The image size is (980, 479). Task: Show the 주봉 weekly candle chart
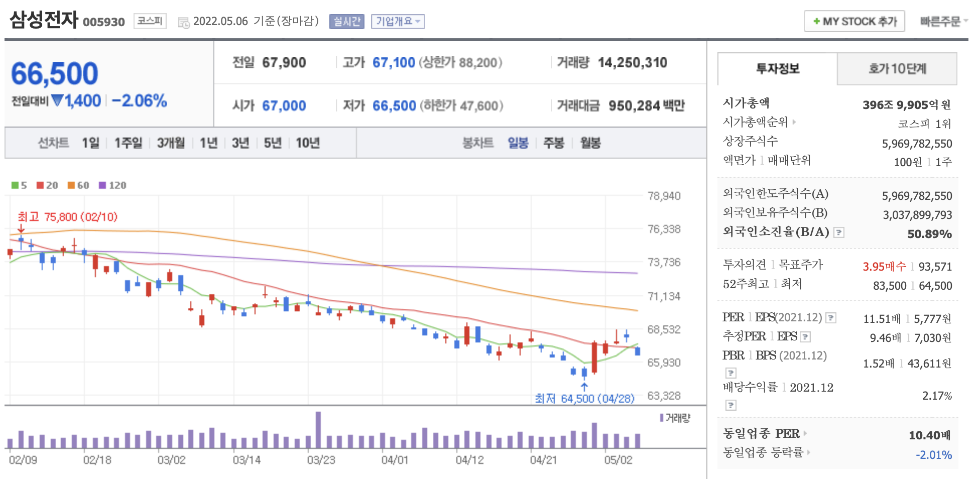[554, 143]
